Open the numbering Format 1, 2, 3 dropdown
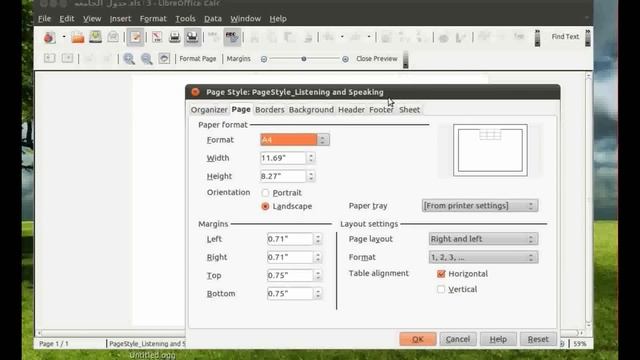 (483, 258)
